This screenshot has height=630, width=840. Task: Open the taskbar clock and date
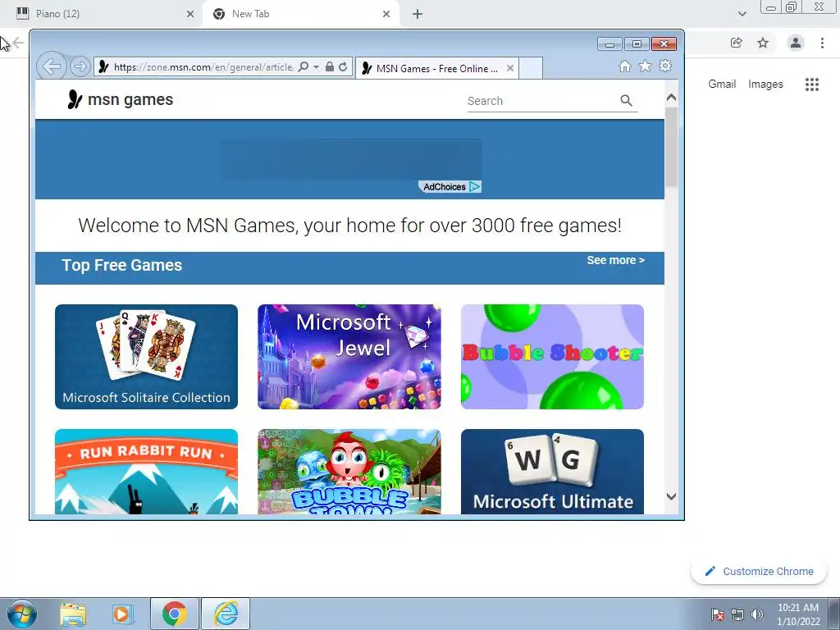click(798, 614)
